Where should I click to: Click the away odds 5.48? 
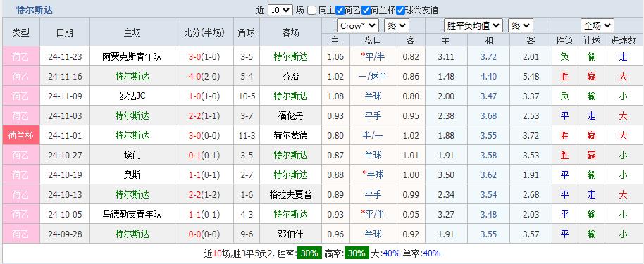[531, 76]
